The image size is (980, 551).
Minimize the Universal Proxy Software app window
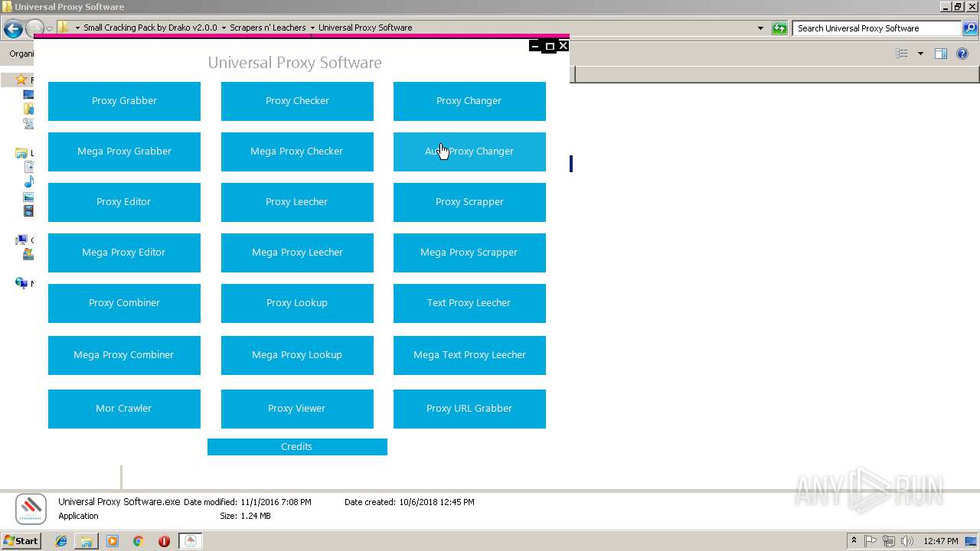pos(535,46)
